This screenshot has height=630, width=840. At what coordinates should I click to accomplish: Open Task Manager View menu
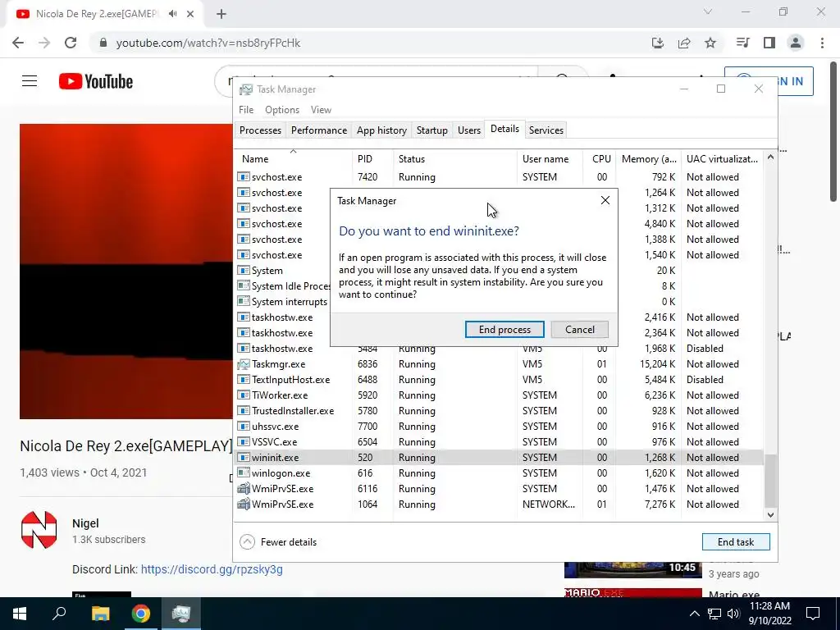click(x=321, y=109)
